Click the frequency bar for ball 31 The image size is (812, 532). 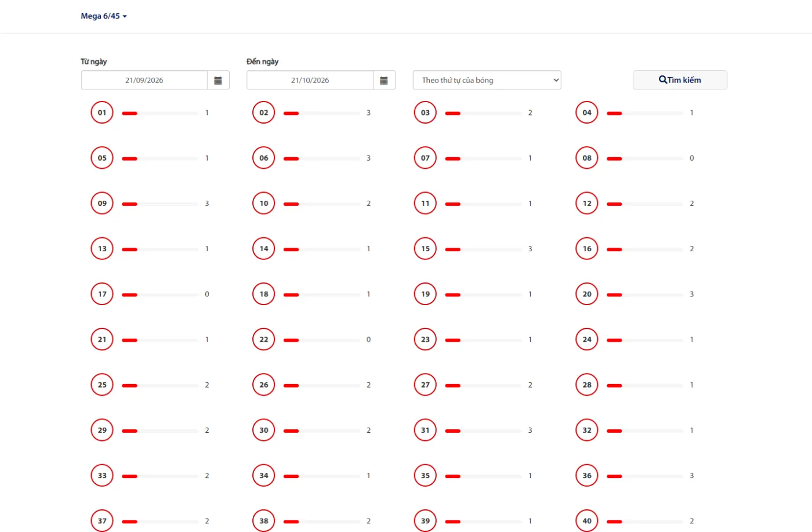pos(483,430)
